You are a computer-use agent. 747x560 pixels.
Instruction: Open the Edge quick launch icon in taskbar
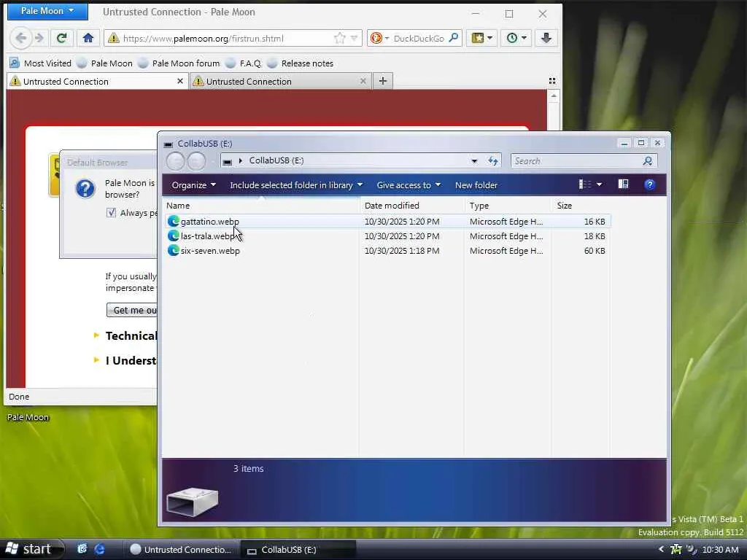(99, 549)
